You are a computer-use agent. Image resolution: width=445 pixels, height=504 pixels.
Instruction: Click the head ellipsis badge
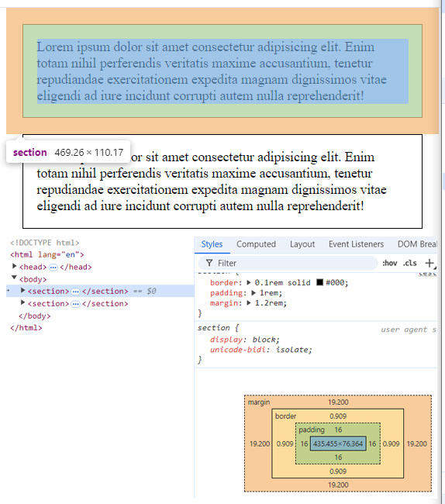[53, 268]
